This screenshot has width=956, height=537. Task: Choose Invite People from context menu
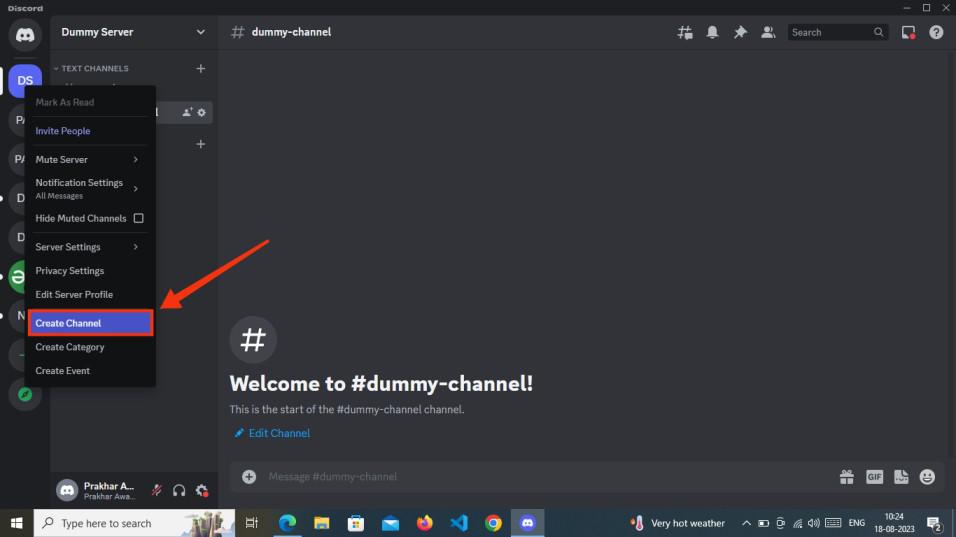90,130
